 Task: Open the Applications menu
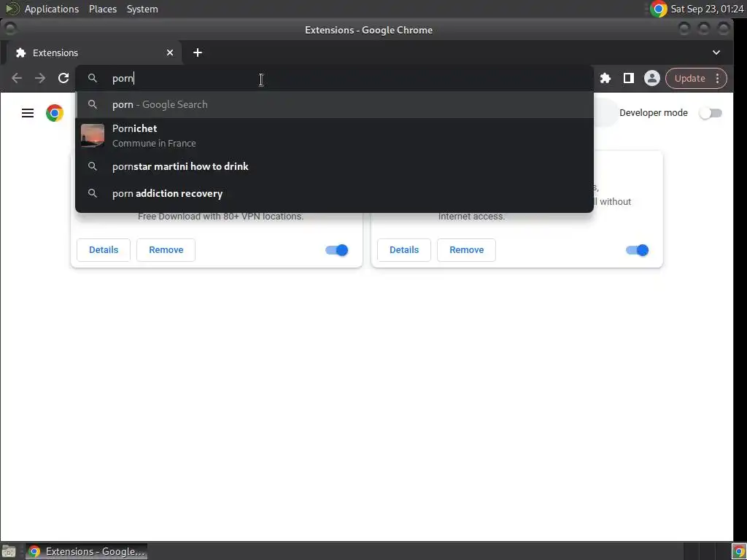(x=52, y=9)
